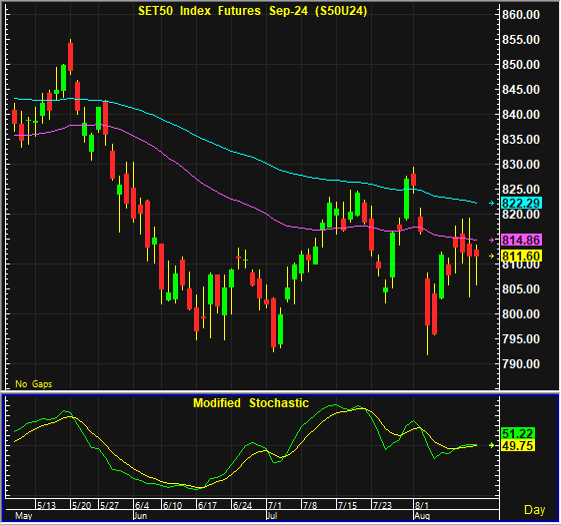
Task: Click the yellow arrow marker beside 811.60
Action: (492, 256)
